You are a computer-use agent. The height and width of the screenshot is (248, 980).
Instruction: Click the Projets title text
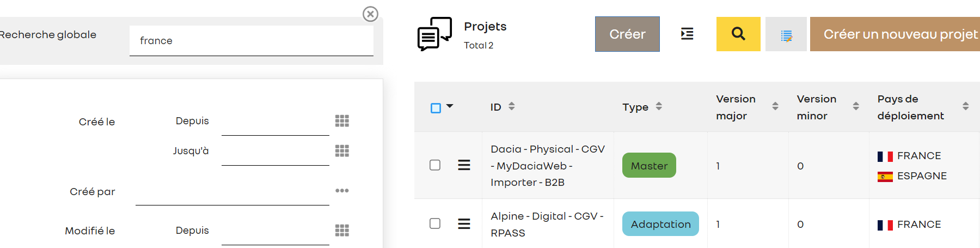point(485,27)
